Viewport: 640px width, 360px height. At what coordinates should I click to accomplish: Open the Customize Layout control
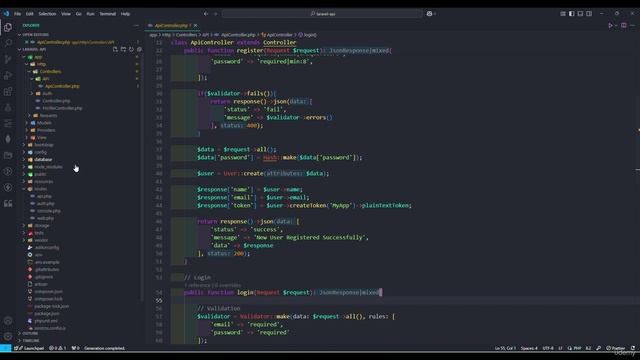pyautogui.click(x=563, y=13)
